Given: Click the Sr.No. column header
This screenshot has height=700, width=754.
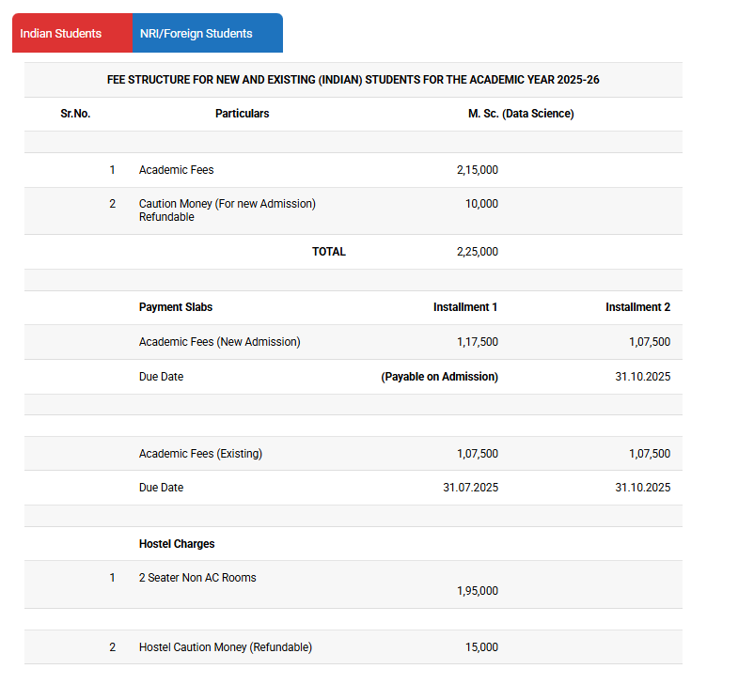Looking at the screenshot, I should point(75,114).
